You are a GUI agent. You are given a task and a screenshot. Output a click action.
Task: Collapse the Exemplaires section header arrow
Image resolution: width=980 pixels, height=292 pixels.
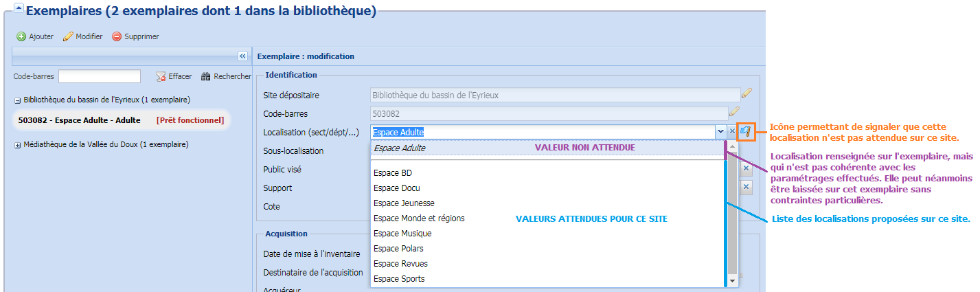point(19,10)
